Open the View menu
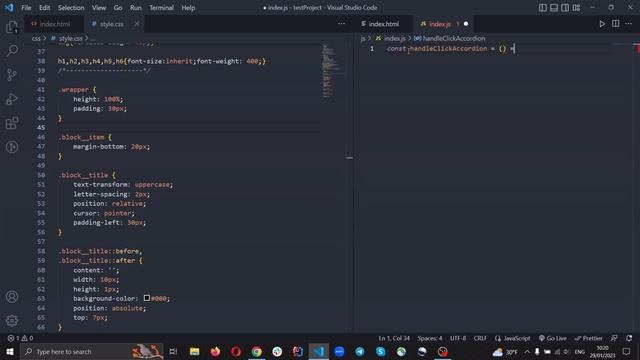This screenshot has height=360, width=640. click(x=99, y=8)
